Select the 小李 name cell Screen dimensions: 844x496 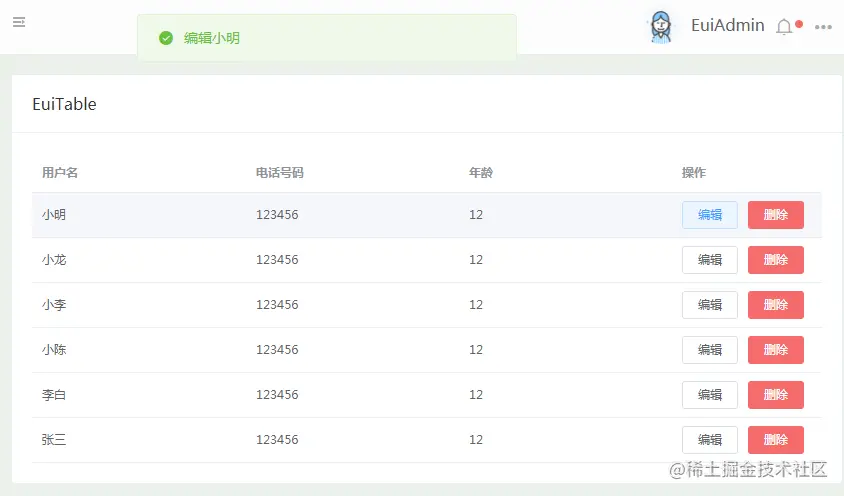pyautogui.click(x=54, y=305)
